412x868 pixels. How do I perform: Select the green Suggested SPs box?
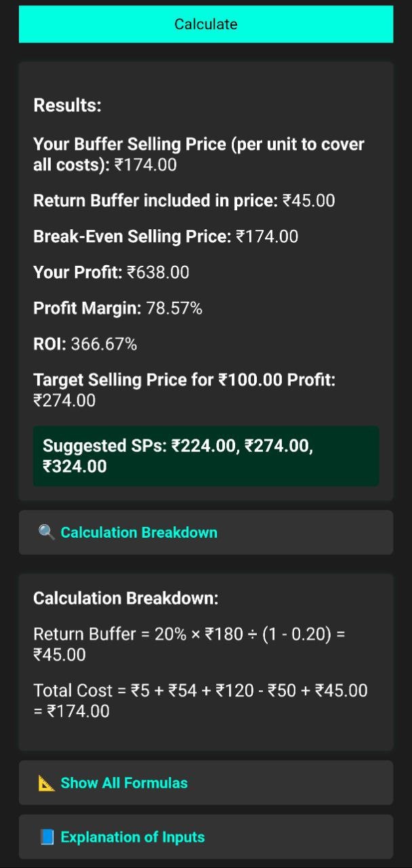coord(206,456)
